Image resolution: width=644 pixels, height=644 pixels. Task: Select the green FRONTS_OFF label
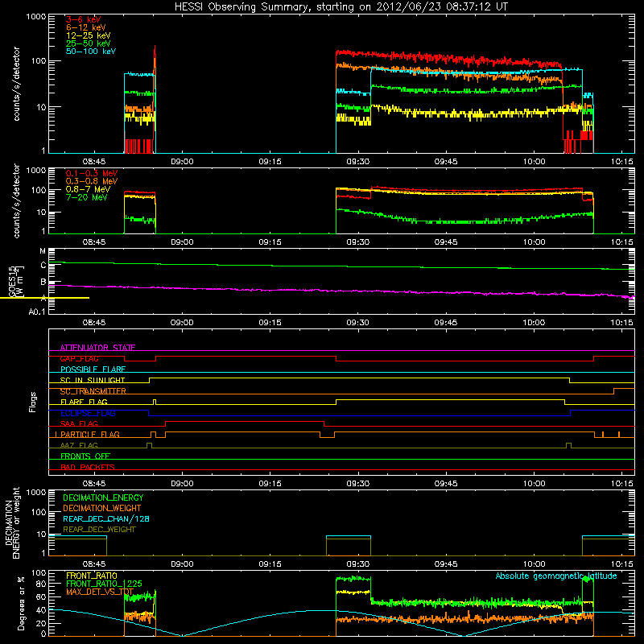85,456
